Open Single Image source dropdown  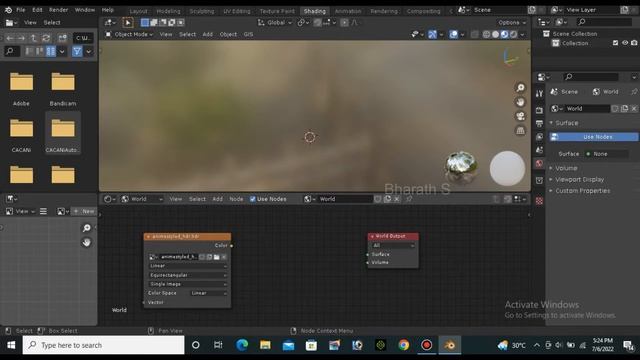click(x=187, y=284)
